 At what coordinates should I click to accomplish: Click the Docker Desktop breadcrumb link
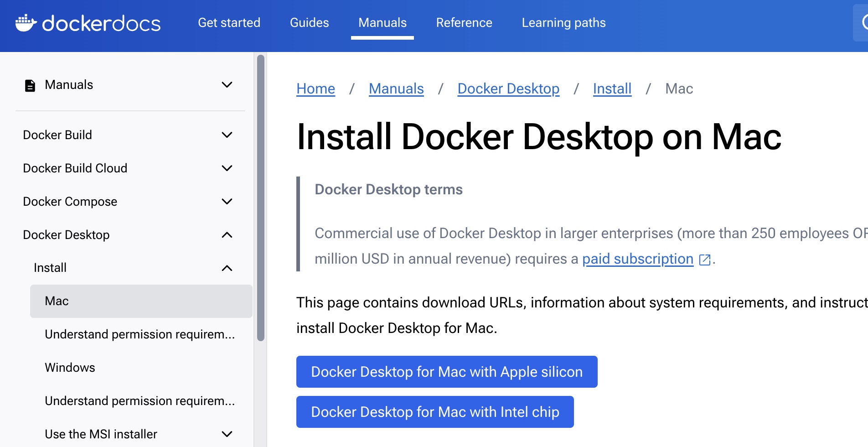pyautogui.click(x=508, y=88)
